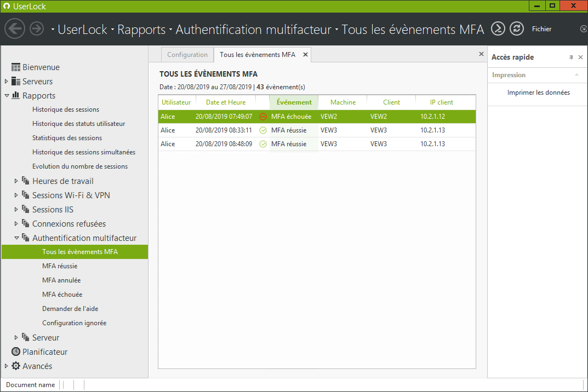588x392 pixels.
Task: Click Imprimer les données link
Action: click(539, 93)
